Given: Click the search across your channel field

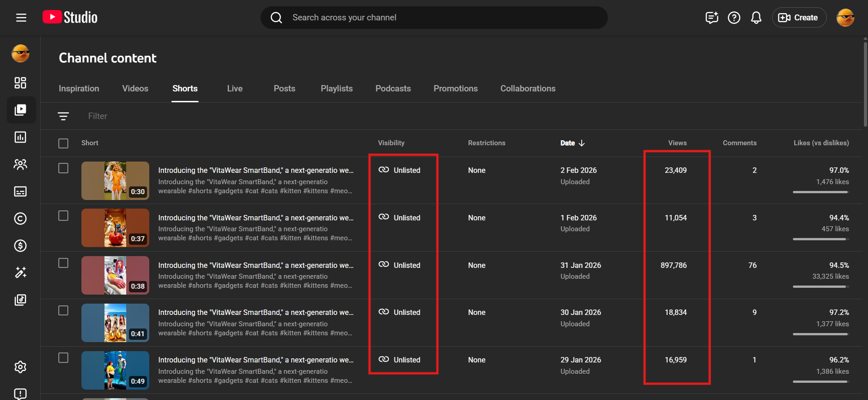Looking at the screenshot, I should (x=434, y=18).
